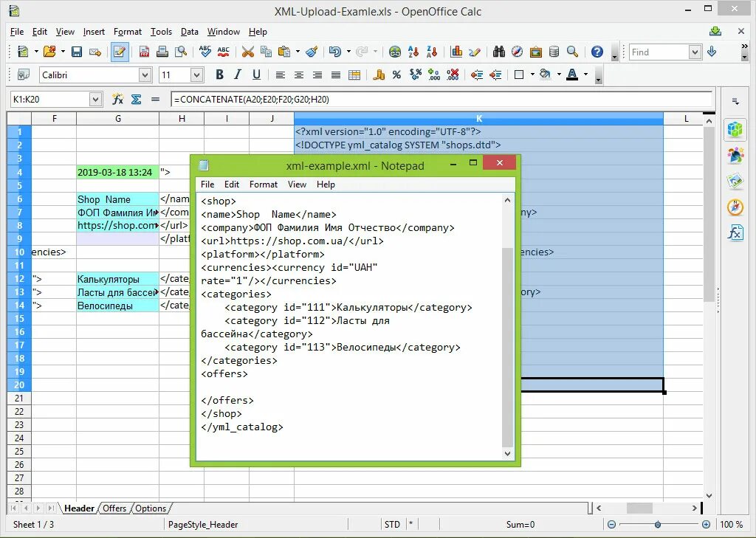Image resolution: width=756 pixels, height=538 pixels.
Task: Switch to the Offers sheet tab
Action: 114,508
